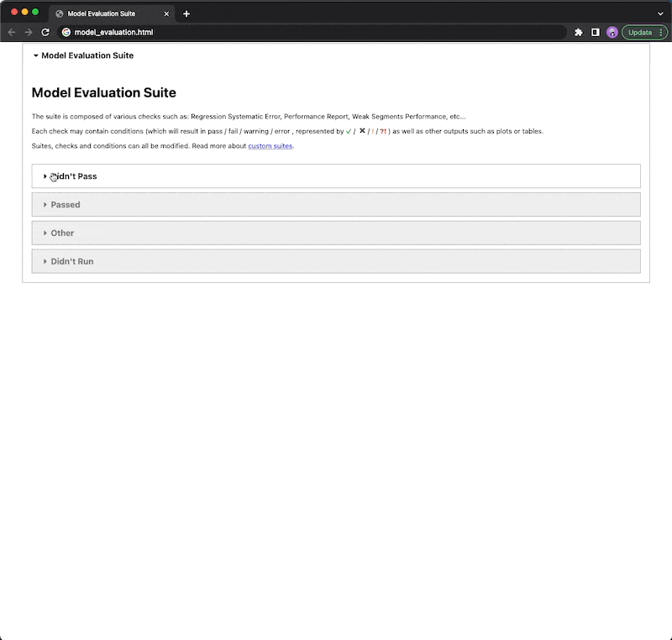672x640 pixels.
Task: Expand the Passed section
Action: pos(336,204)
